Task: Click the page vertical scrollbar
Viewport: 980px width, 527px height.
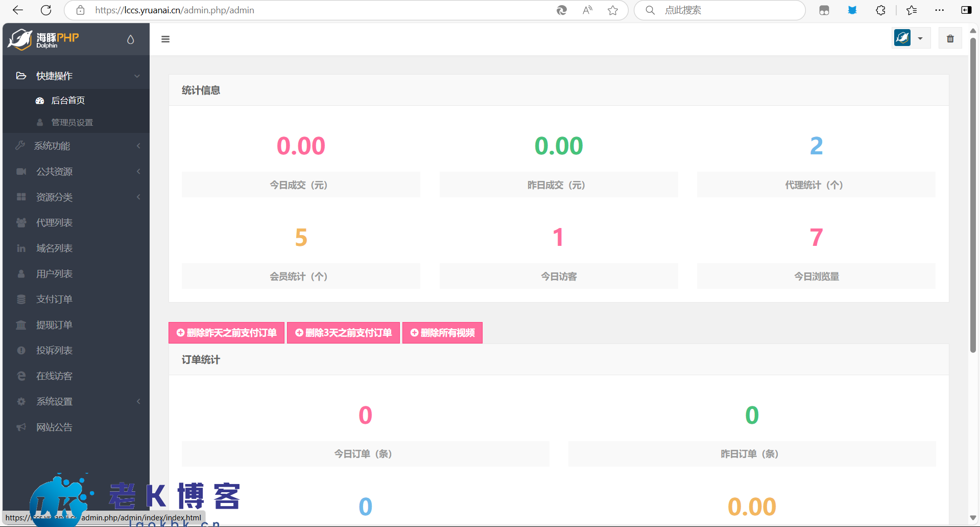Action: click(973, 194)
